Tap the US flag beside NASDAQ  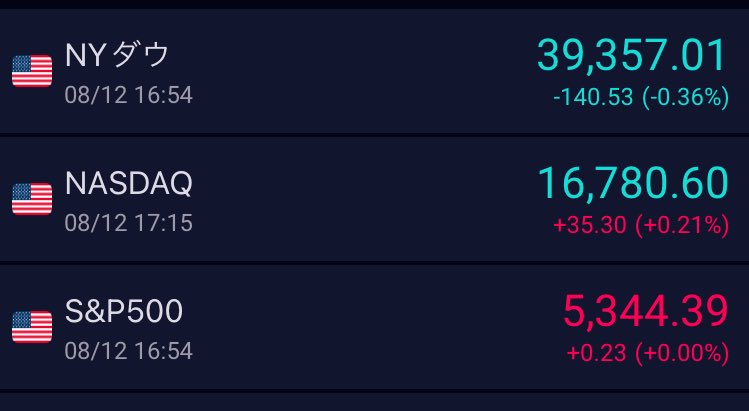point(32,199)
